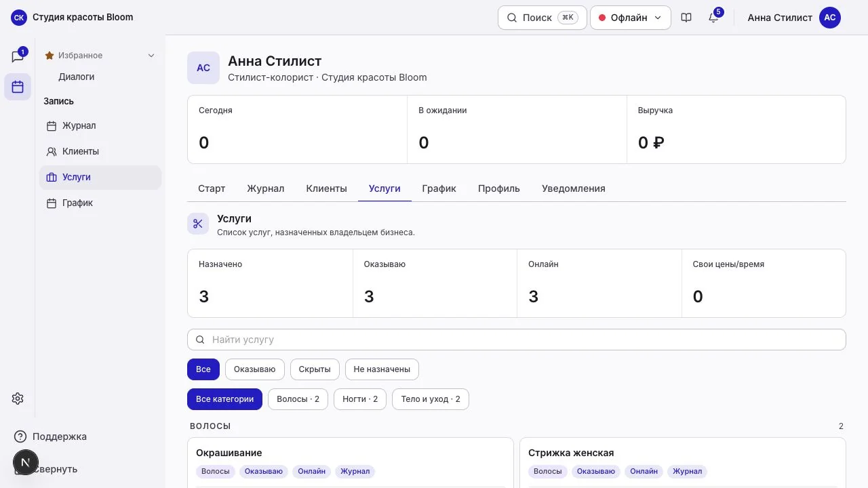Open Диалоги in the sidebar
This screenshot has width=868, height=488.
[76, 77]
